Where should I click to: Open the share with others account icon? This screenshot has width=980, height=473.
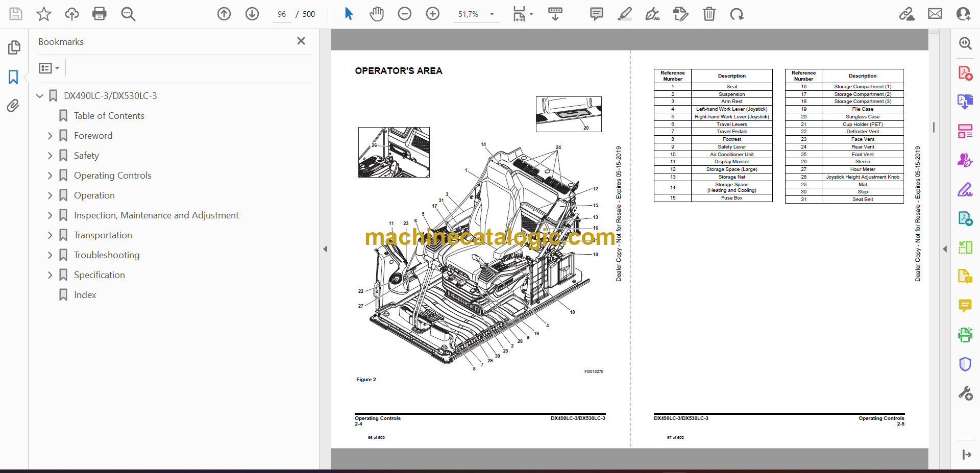[963, 14]
